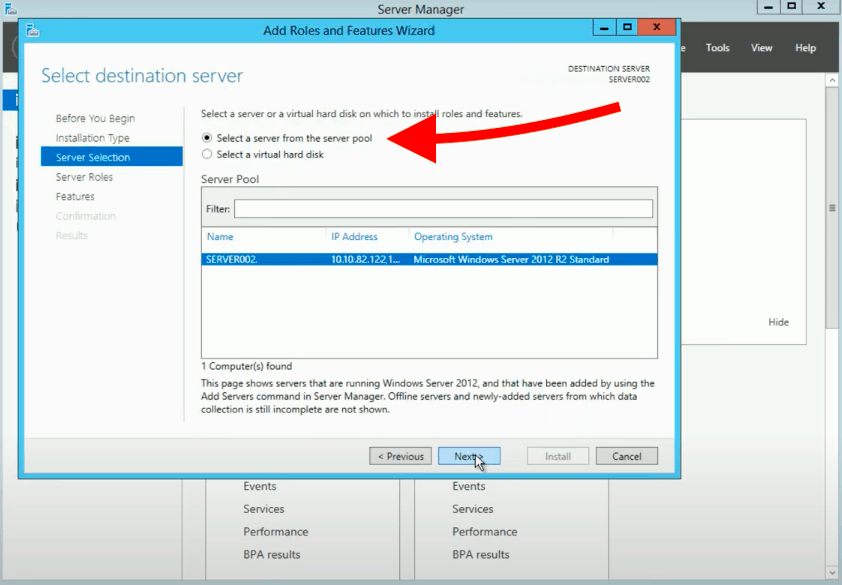This screenshot has width=842, height=585.
Task: Sort server pool by Name column
Action: 220,236
